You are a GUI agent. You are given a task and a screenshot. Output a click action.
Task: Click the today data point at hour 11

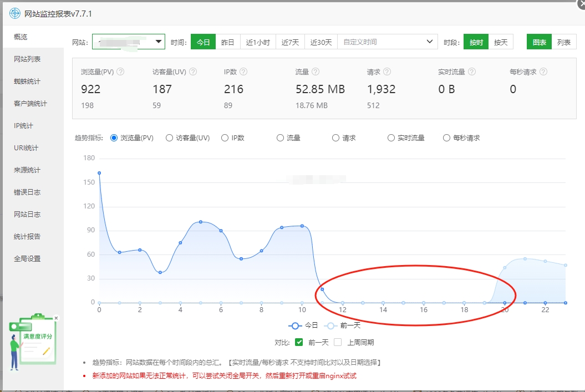[x=322, y=289]
